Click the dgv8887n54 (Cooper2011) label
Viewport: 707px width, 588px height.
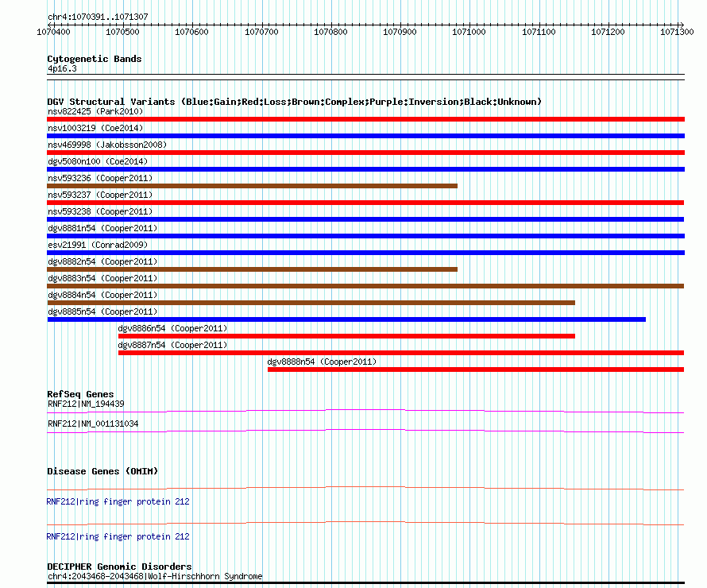[x=172, y=345]
